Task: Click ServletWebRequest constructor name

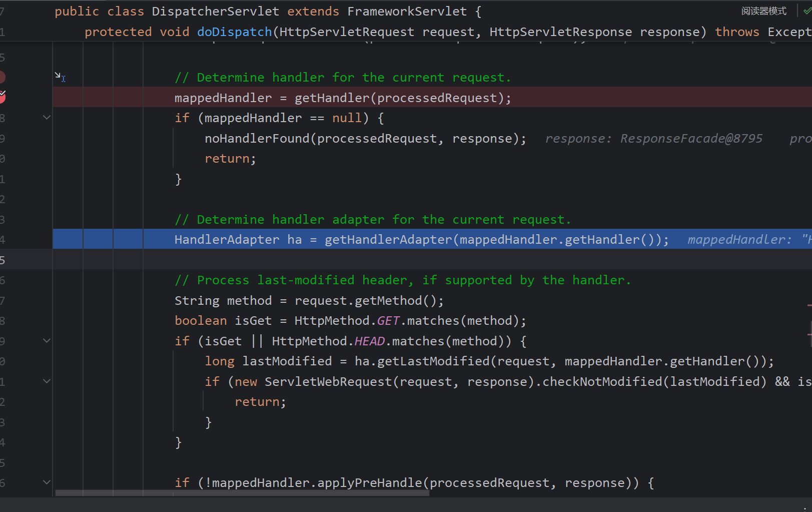Action: point(328,382)
